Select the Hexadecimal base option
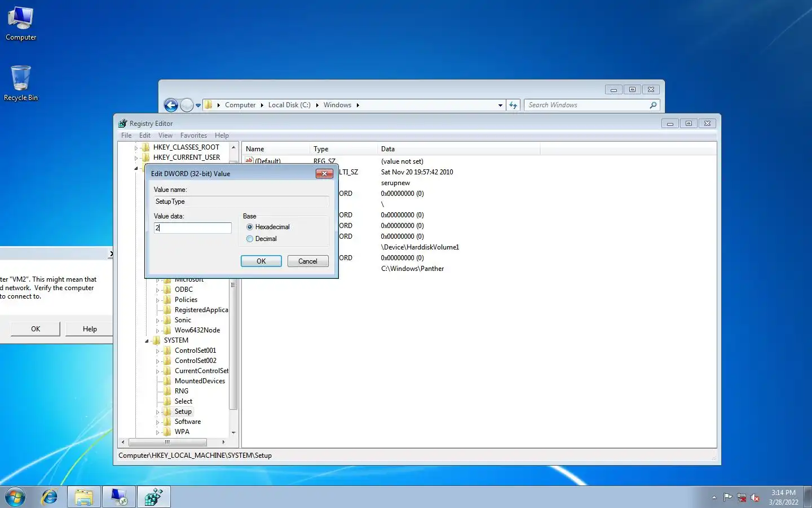Screen dimensions: 812x508 (x=268, y=227)
